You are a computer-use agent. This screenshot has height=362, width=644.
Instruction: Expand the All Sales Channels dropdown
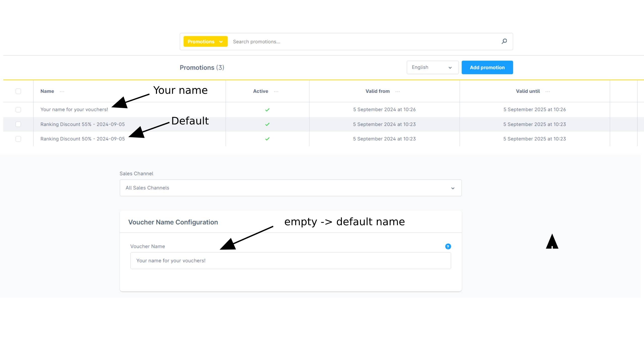point(291,188)
